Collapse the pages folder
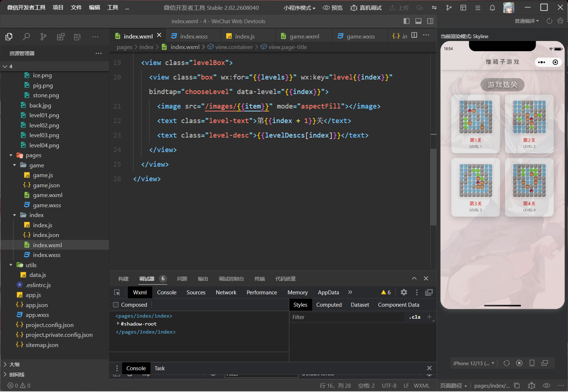The height and width of the screenshot is (392, 568). coord(11,155)
